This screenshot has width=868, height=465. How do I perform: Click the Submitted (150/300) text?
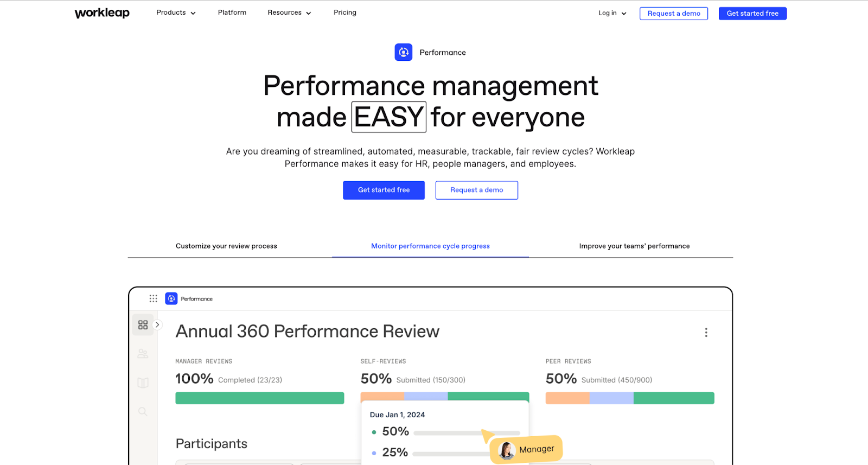click(x=431, y=380)
